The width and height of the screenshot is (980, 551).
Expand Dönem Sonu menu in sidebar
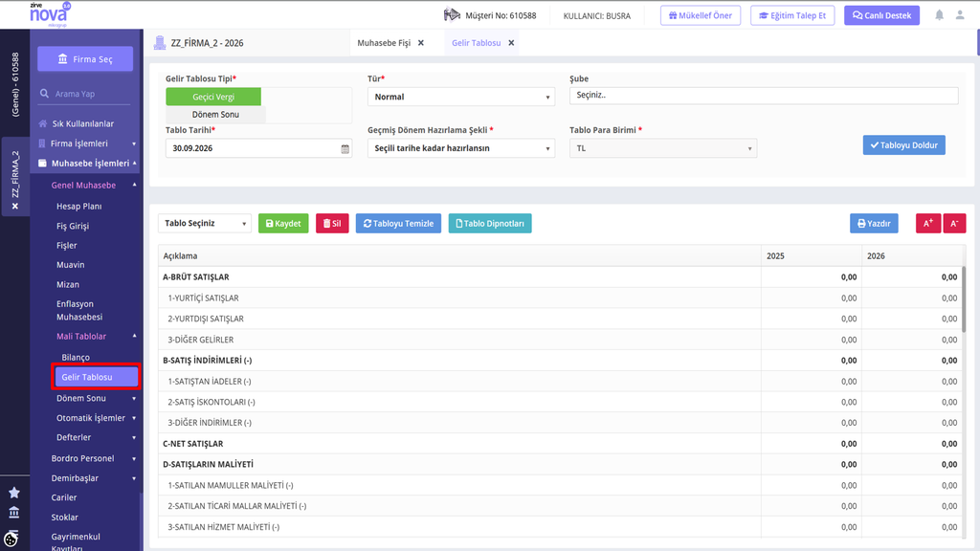[96, 398]
